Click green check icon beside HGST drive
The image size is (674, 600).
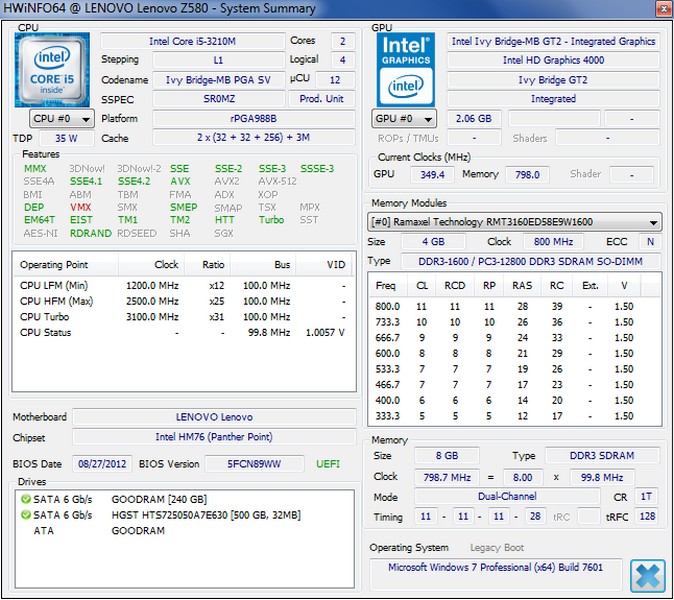click(26, 515)
